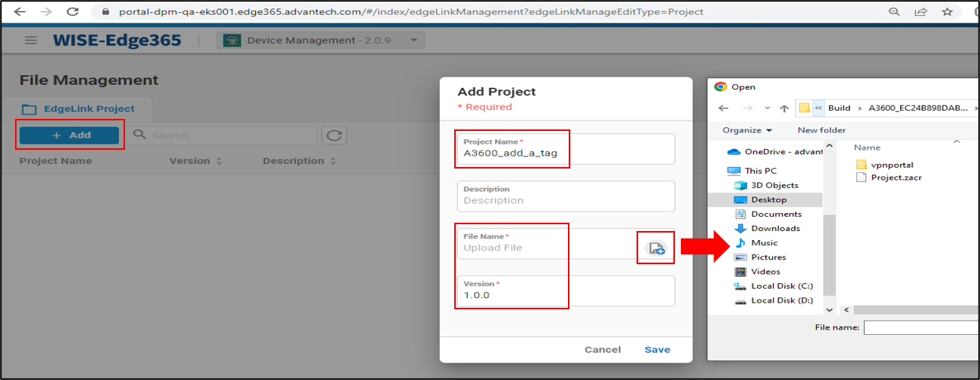Click the blue Add button

(x=69, y=135)
